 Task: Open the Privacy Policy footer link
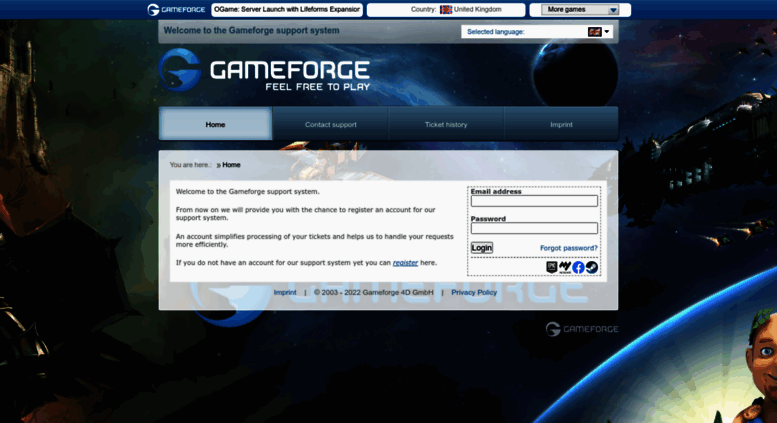[x=474, y=293]
